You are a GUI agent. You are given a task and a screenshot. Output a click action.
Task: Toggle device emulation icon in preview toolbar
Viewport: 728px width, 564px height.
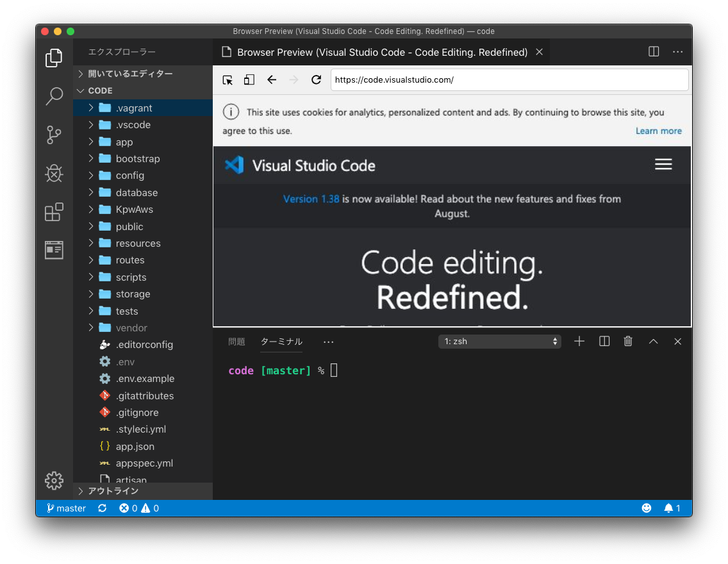[249, 80]
